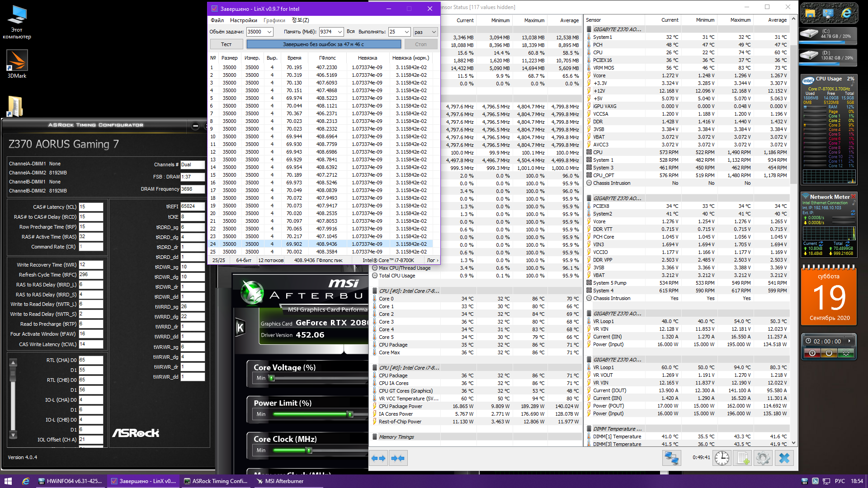Reset the sensor clock timer icon
Viewport: 868px width, 488px height.
(x=722, y=458)
